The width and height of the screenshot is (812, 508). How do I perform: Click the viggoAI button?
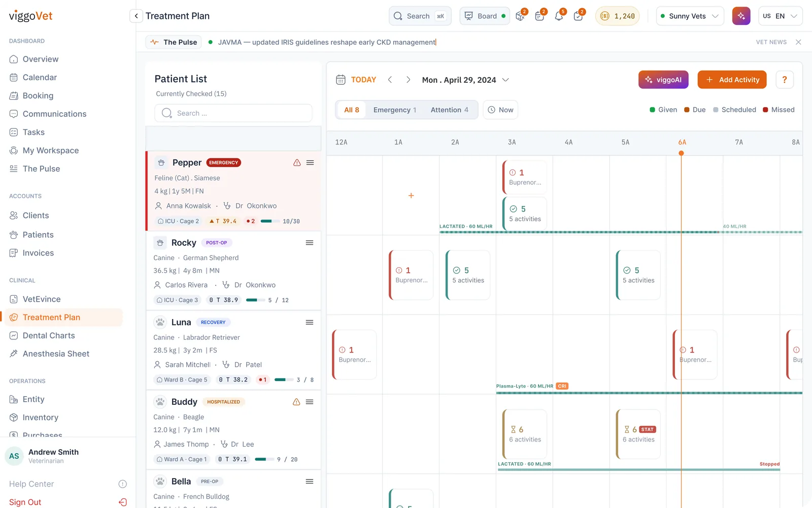[663, 80]
